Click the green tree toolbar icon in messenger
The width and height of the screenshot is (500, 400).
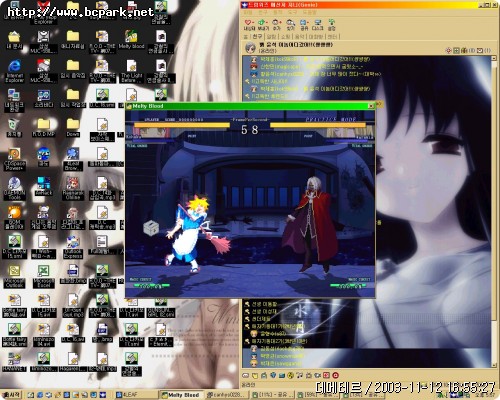click(x=331, y=25)
